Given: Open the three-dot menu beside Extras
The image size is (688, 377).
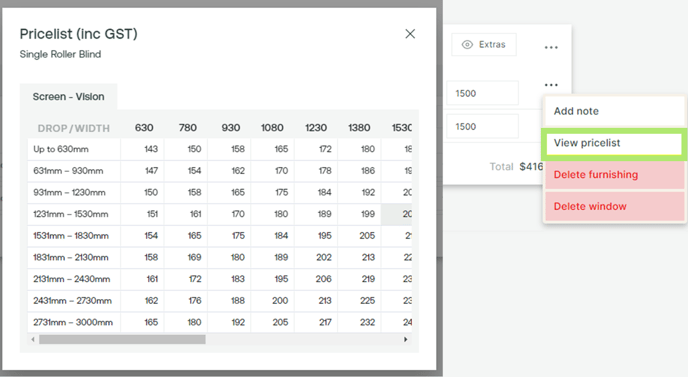Looking at the screenshot, I should point(551,47).
